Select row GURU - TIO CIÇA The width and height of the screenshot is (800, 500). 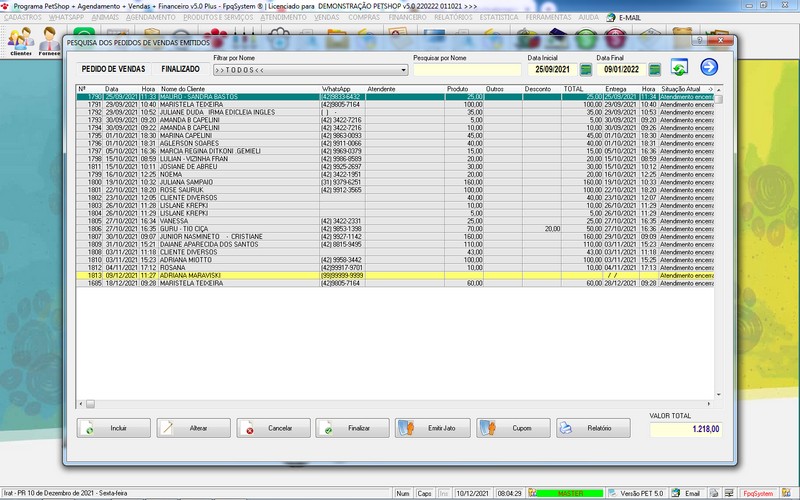(x=395, y=229)
